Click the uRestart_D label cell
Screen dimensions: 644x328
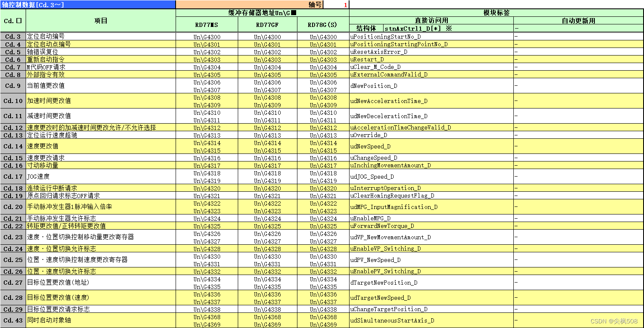click(431, 59)
